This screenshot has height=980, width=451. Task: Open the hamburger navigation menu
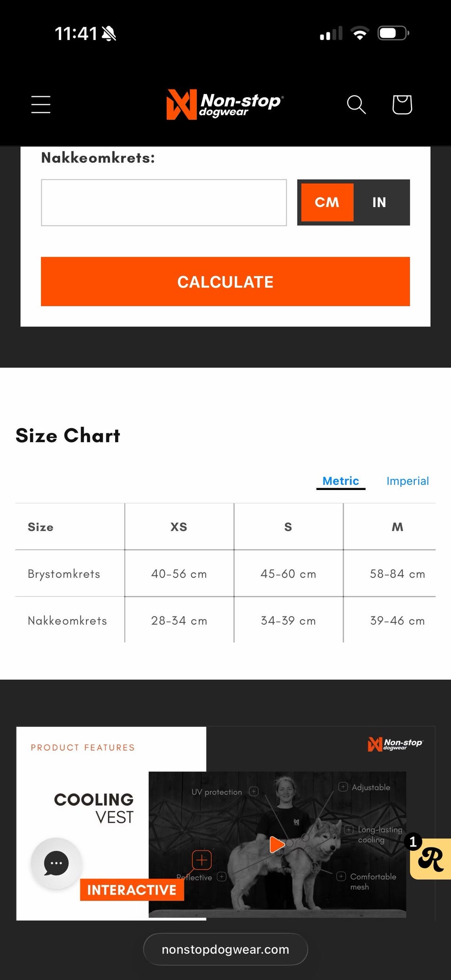pyautogui.click(x=41, y=104)
